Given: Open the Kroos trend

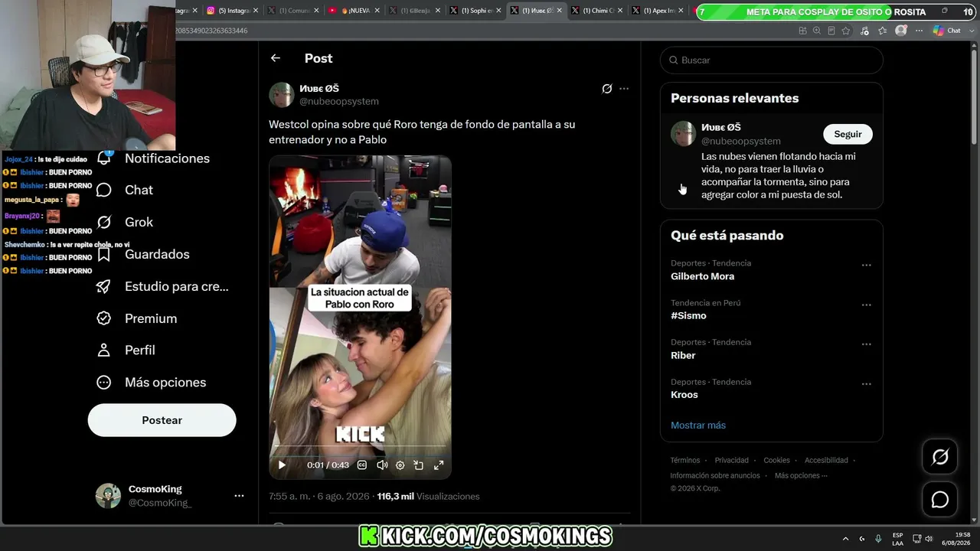Looking at the screenshot, I should coord(684,395).
